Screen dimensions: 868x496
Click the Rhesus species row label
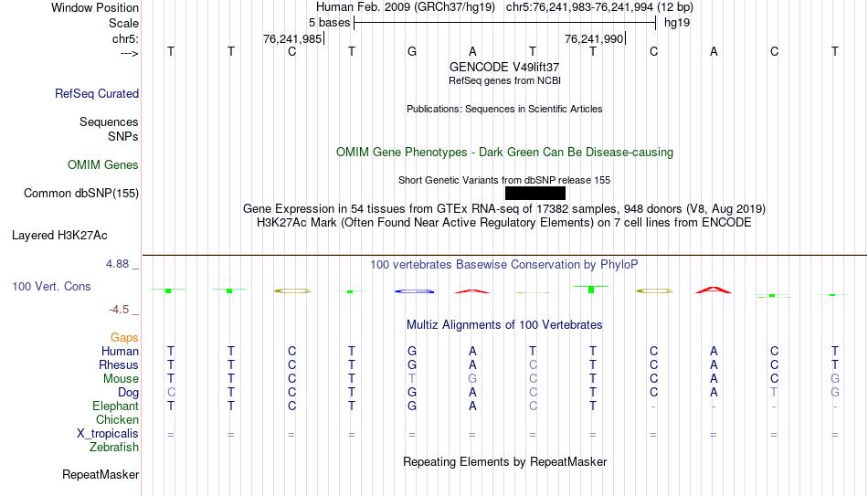(x=119, y=364)
